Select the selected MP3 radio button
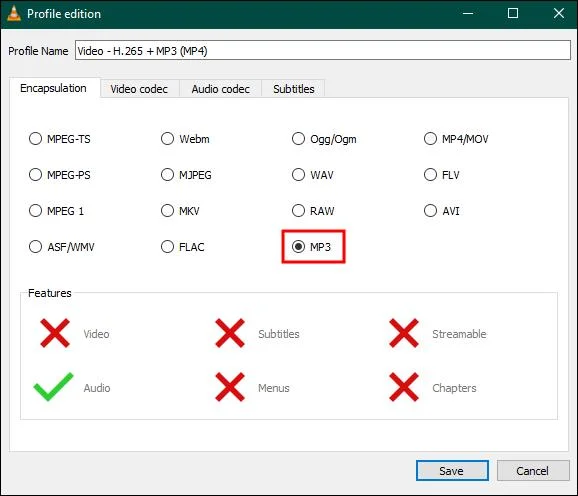The height and width of the screenshot is (496, 578). (298, 247)
